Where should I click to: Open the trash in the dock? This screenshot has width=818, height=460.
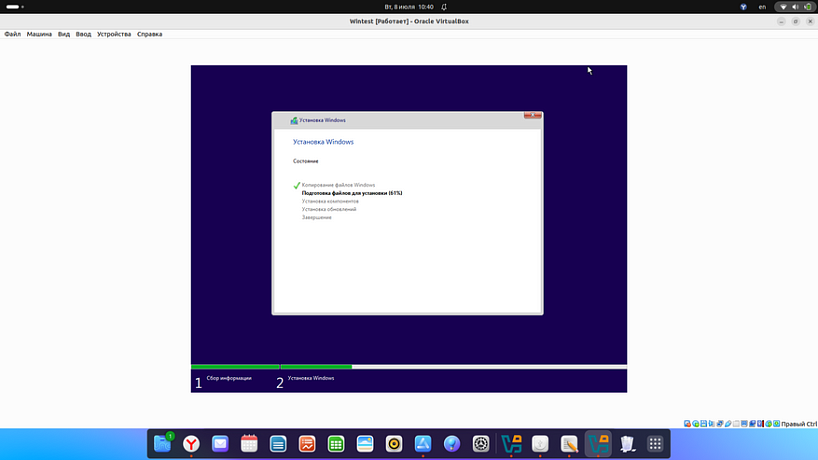tap(627, 444)
